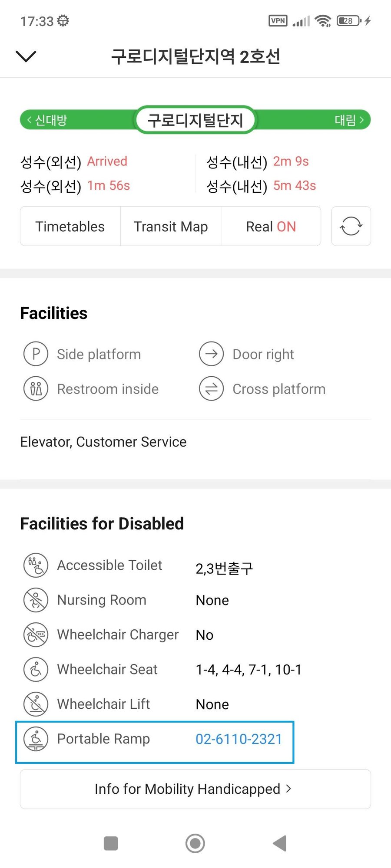Tap the Wheelchair Charger icon
This screenshot has width=391, height=868.
(x=36, y=635)
